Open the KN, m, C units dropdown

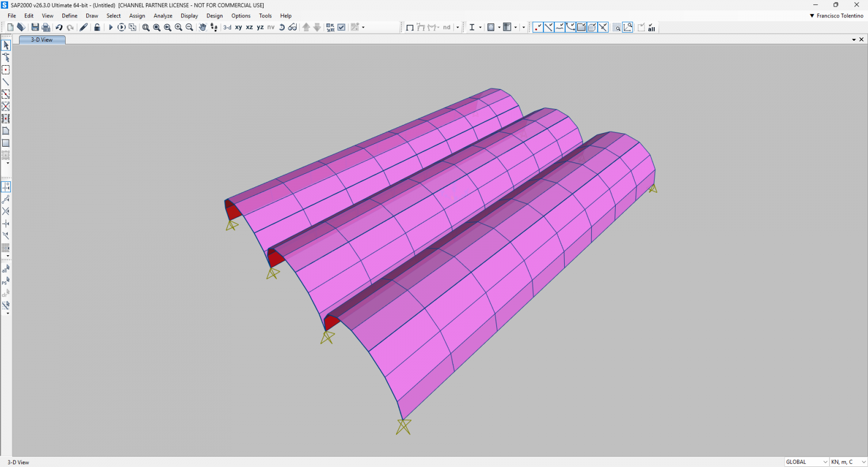848,462
